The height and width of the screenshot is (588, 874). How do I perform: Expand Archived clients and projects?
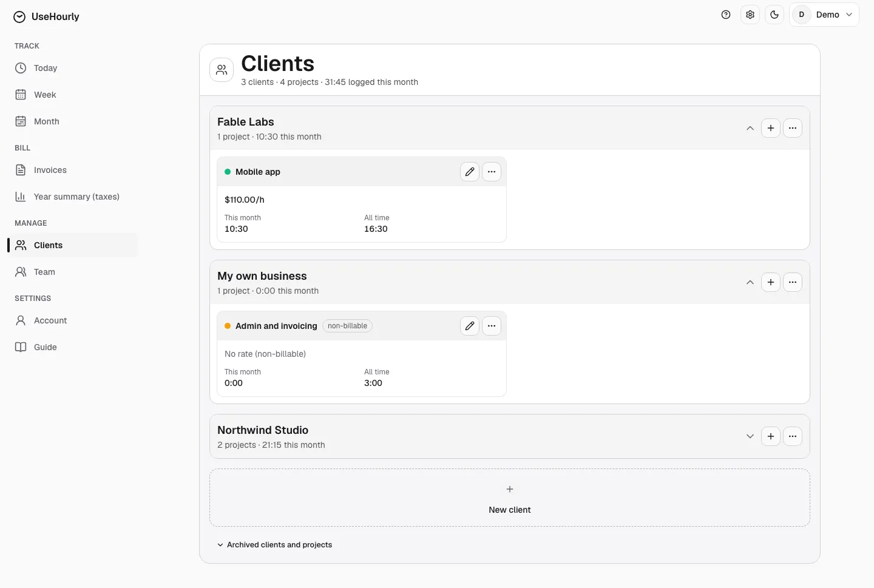click(x=274, y=545)
